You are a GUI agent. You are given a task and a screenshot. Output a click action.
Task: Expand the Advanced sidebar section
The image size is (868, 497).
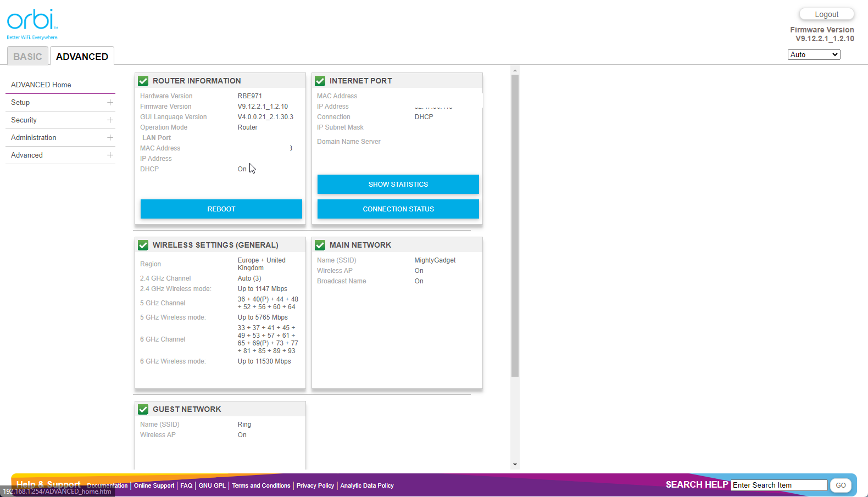pyautogui.click(x=110, y=155)
